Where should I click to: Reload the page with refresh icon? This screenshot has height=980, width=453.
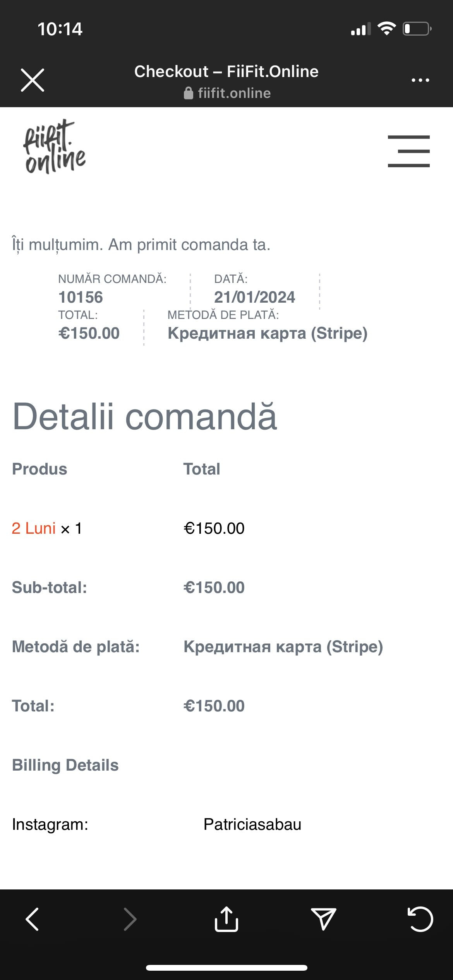[x=420, y=919]
